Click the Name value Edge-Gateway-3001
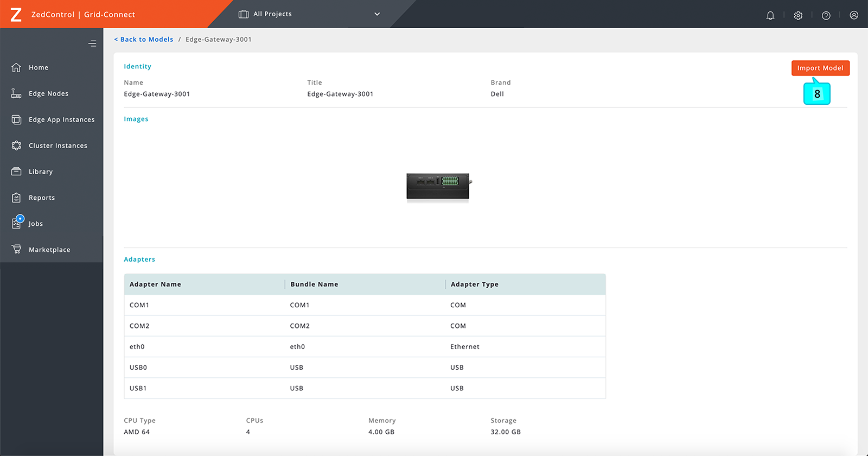 pos(157,94)
